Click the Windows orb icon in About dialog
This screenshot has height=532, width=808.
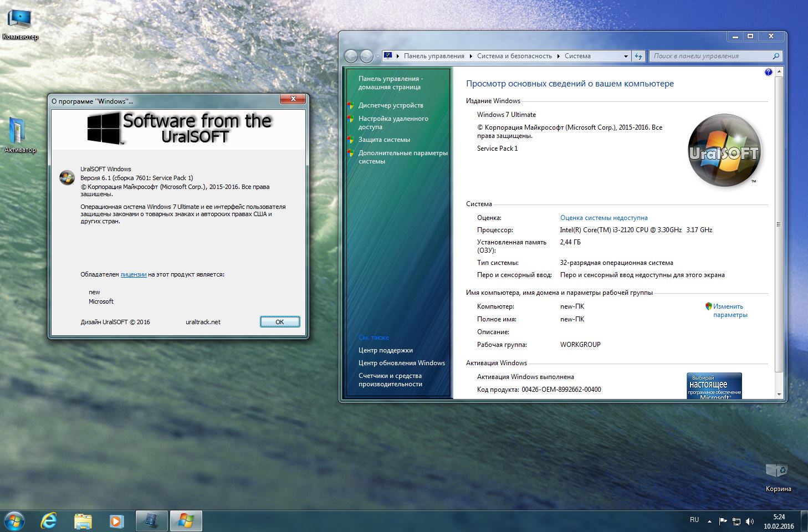[x=67, y=177]
